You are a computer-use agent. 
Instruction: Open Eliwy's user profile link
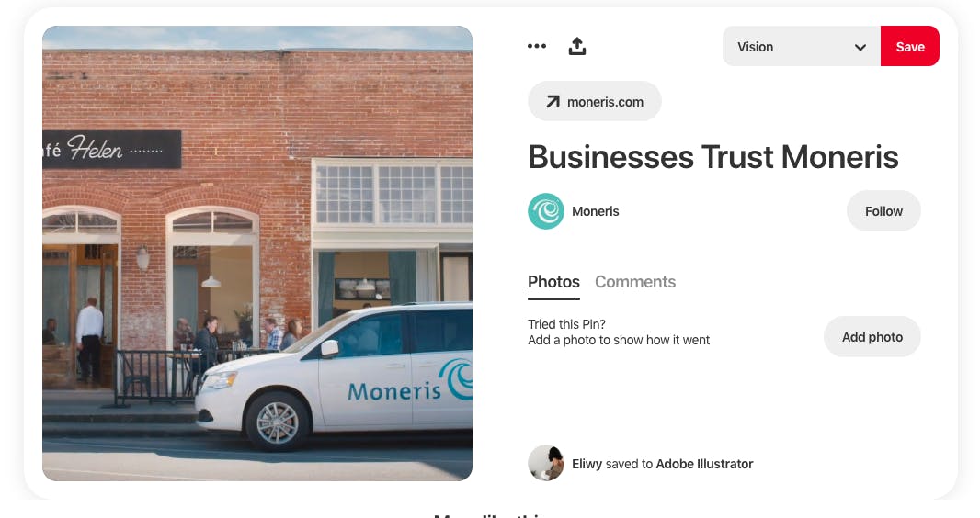click(x=587, y=465)
